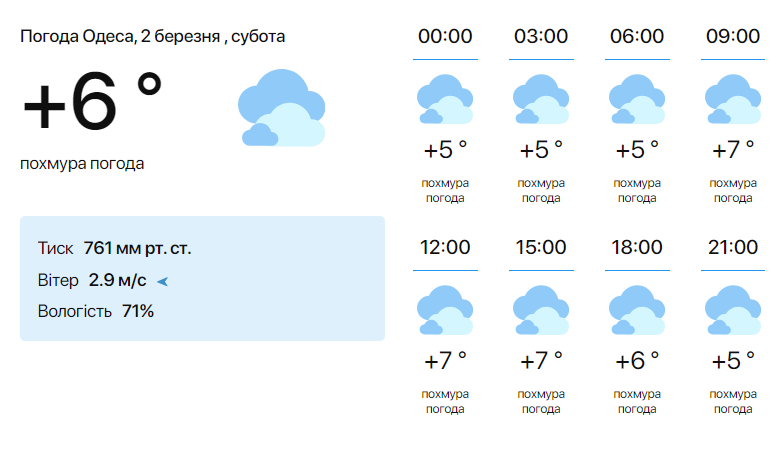Click the cloud icon under 09:00
This screenshot has height=451, width=781.
pos(733,99)
